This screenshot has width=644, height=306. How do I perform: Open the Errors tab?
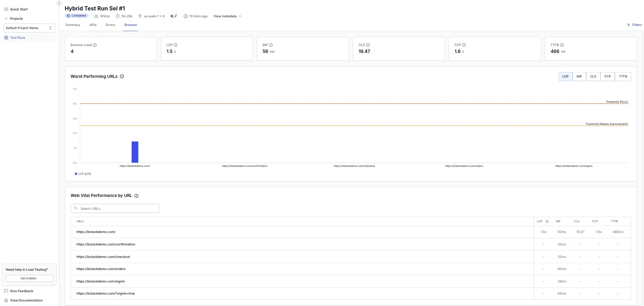coord(111,25)
